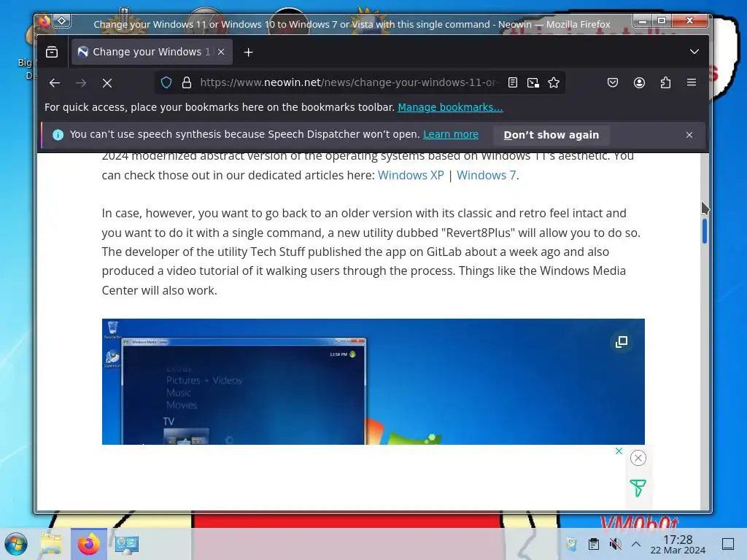Click the neowin.net URL address field
747x560 pixels.
point(349,82)
